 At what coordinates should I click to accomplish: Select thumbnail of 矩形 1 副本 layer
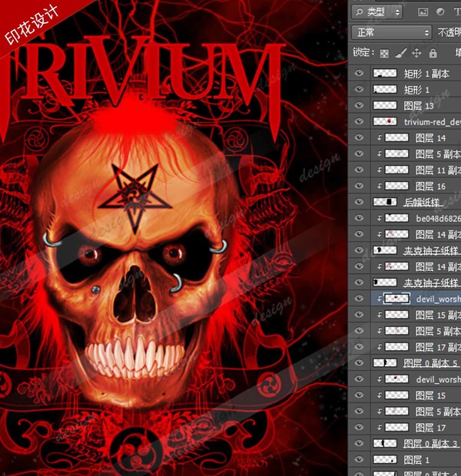385,73
